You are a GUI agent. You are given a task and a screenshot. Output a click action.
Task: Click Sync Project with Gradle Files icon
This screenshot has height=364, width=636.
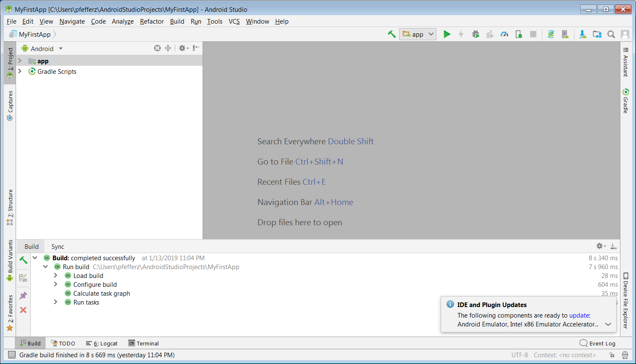(x=551, y=34)
